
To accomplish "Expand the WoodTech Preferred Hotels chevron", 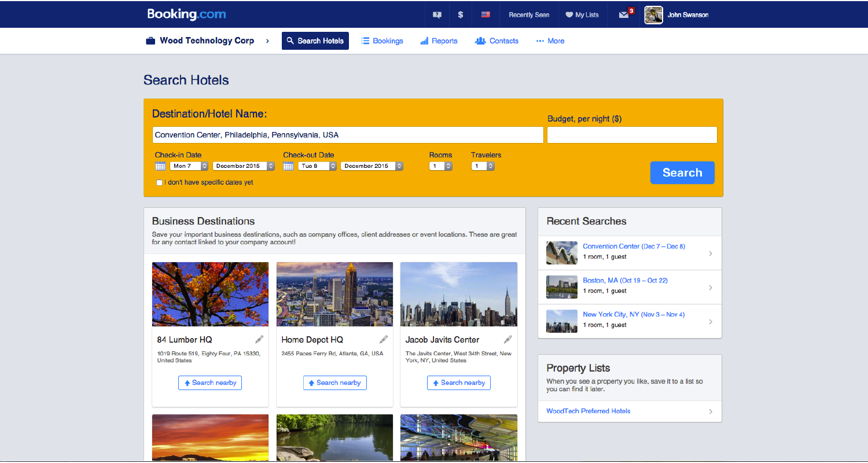I will tap(711, 412).
